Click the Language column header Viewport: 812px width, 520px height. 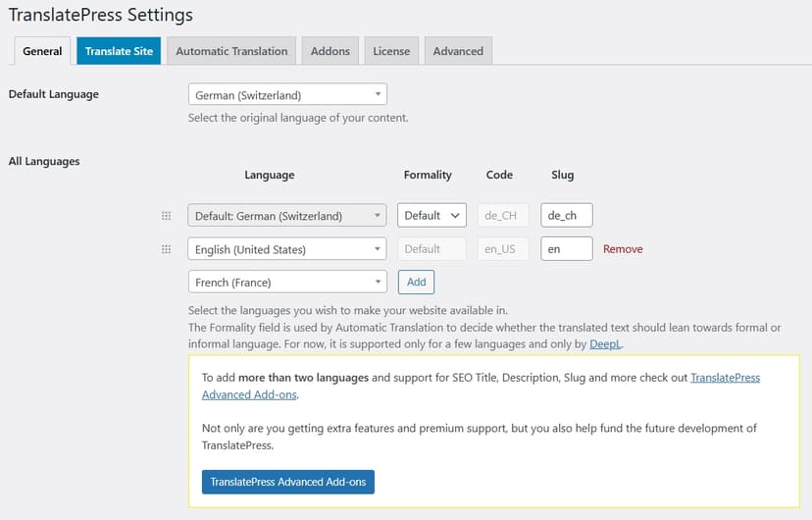tap(270, 175)
